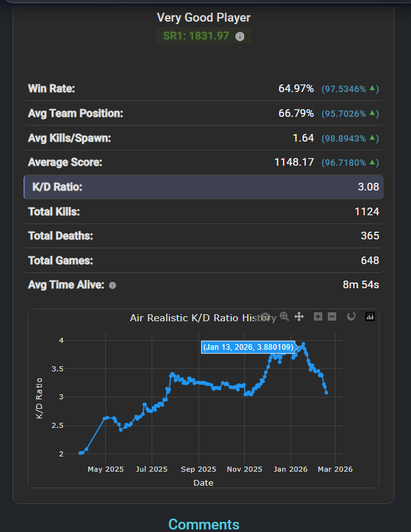This screenshot has height=532, width=411.
Task: Click the Jan 13, 2026 chart tooltip
Action: click(249, 347)
